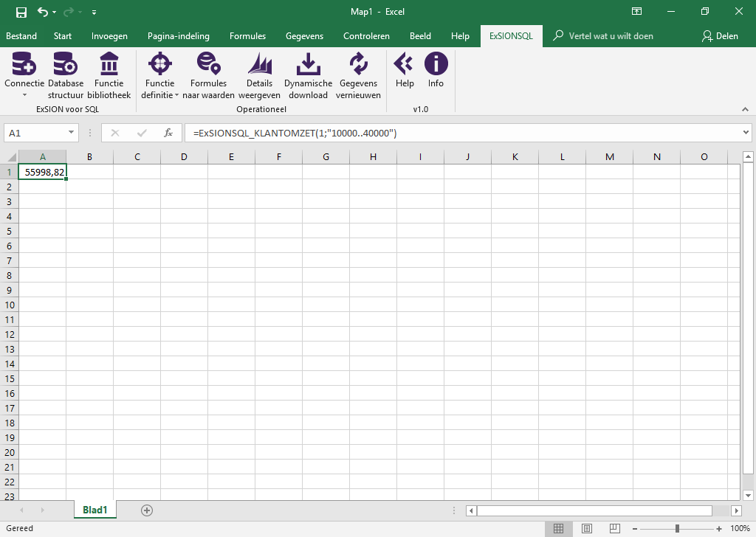This screenshot has height=537, width=756.
Task: Switch to Normal view in status bar
Action: [x=558, y=528]
